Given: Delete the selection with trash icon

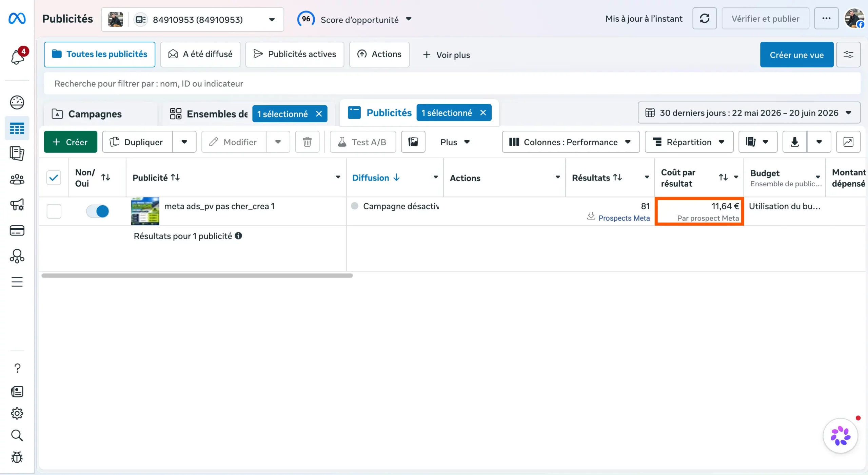Looking at the screenshot, I should tap(307, 142).
